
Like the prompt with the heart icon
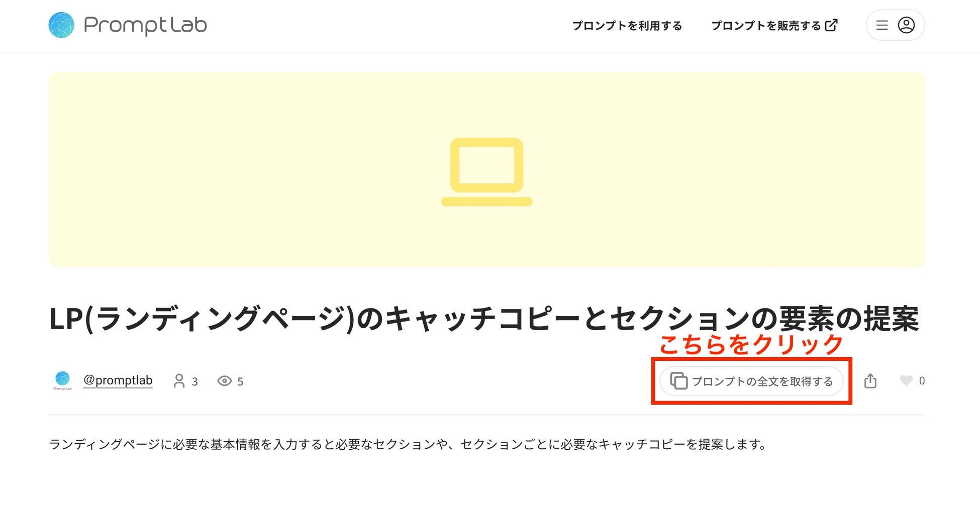tap(906, 381)
